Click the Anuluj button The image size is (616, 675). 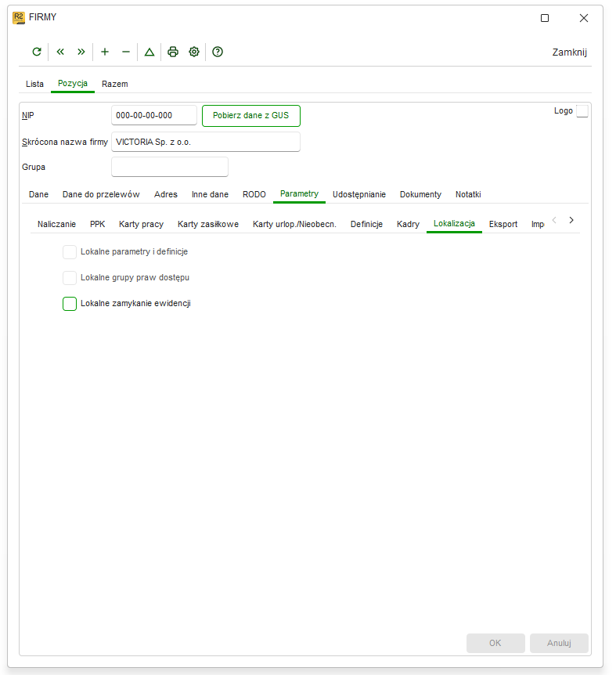click(559, 643)
